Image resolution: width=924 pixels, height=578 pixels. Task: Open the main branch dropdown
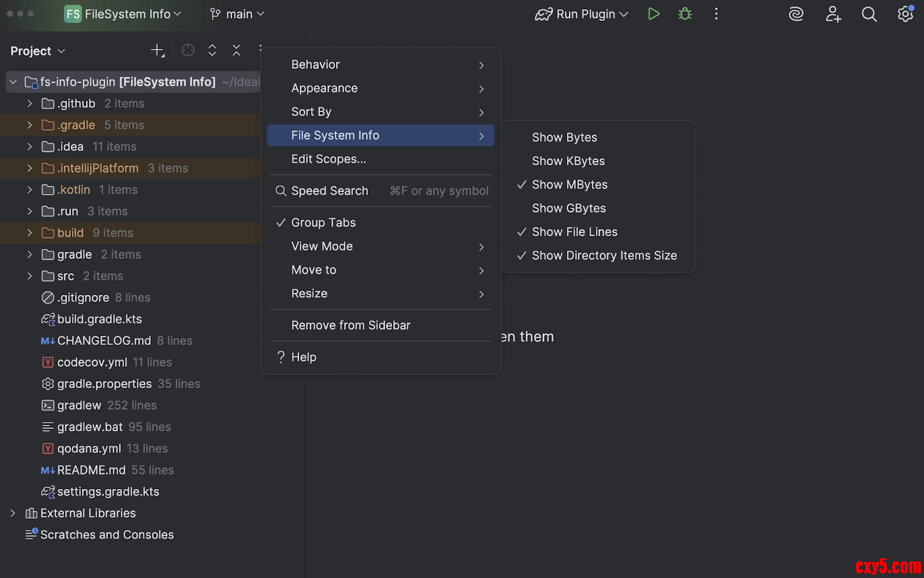point(237,14)
